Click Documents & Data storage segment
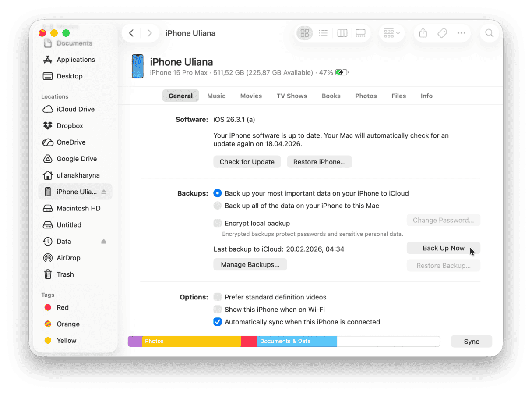The height and width of the screenshot is (395, 532). 297,342
